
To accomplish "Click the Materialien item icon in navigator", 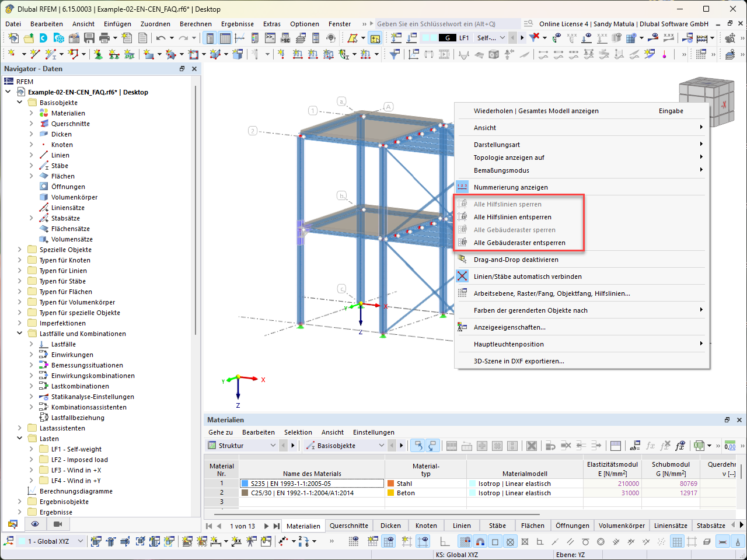I will pos(44,113).
